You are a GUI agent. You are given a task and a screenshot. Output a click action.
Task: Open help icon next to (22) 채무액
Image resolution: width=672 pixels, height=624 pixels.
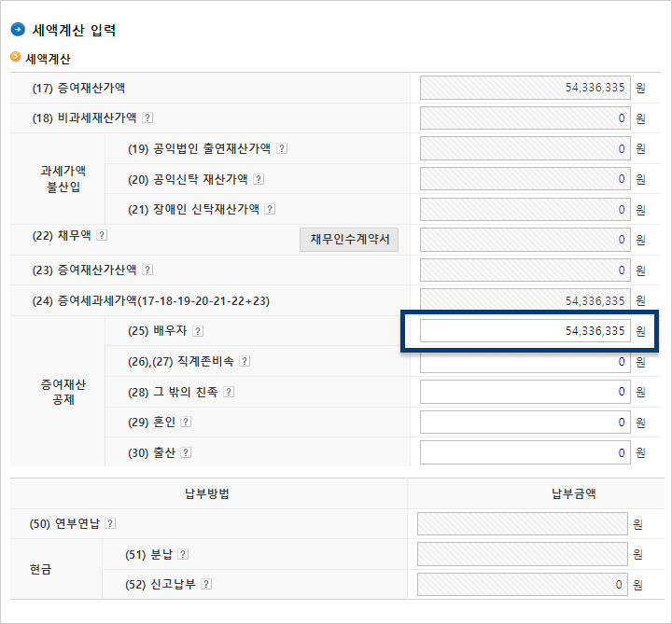pyautogui.click(x=102, y=235)
